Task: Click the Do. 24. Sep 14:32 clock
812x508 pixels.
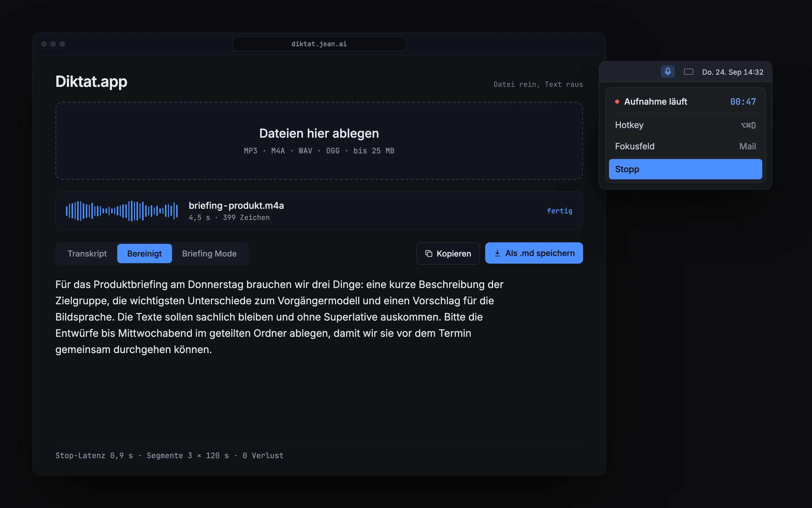Action: coord(733,72)
